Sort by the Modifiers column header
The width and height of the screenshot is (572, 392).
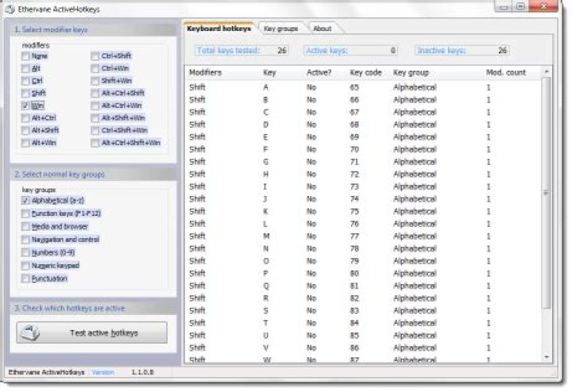click(x=205, y=72)
